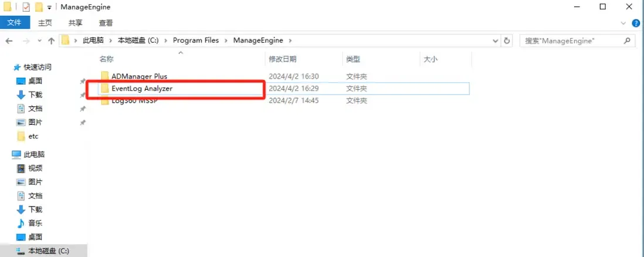Expand chevron after Program Files breadcrumb

(x=227, y=40)
